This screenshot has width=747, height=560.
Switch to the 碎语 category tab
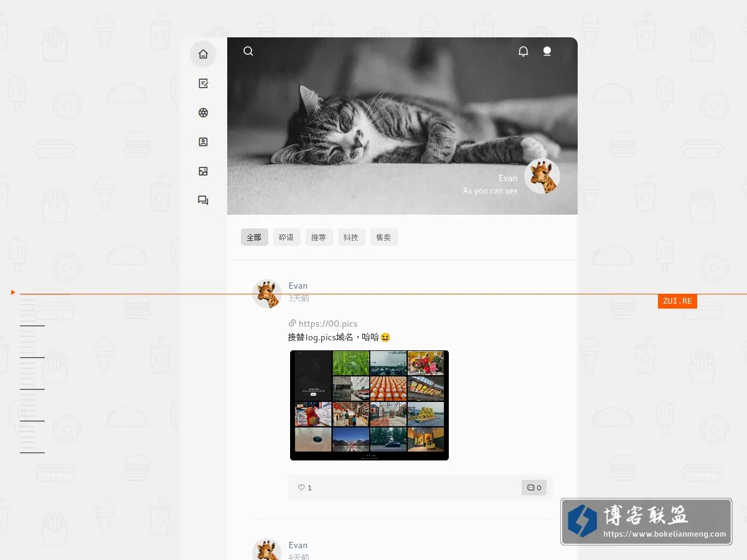[x=287, y=237]
